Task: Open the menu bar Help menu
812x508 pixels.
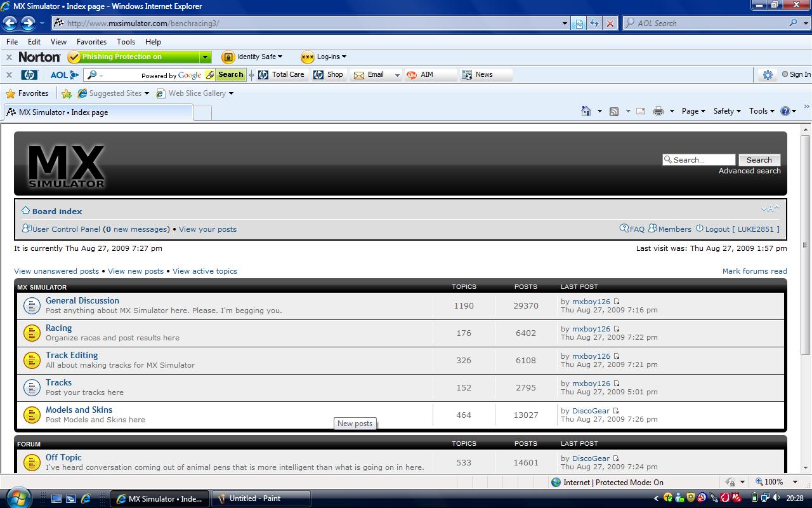Action: click(x=153, y=41)
